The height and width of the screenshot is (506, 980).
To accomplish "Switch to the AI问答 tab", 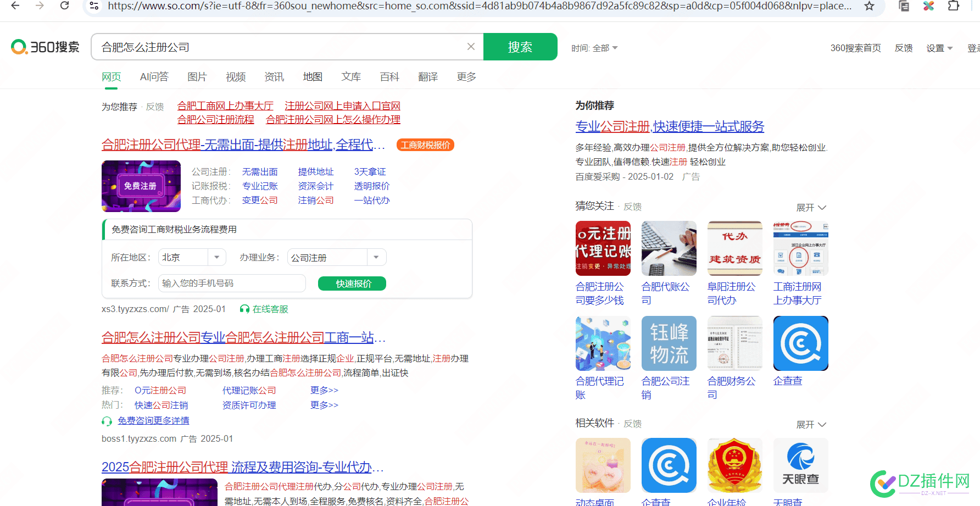I will 154,77.
